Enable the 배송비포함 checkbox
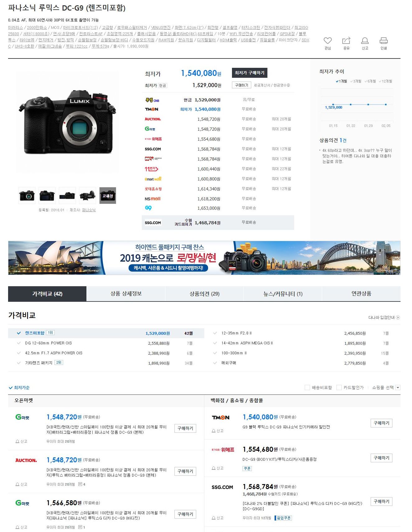The image size is (412, 532). click(x=307, y=388)
